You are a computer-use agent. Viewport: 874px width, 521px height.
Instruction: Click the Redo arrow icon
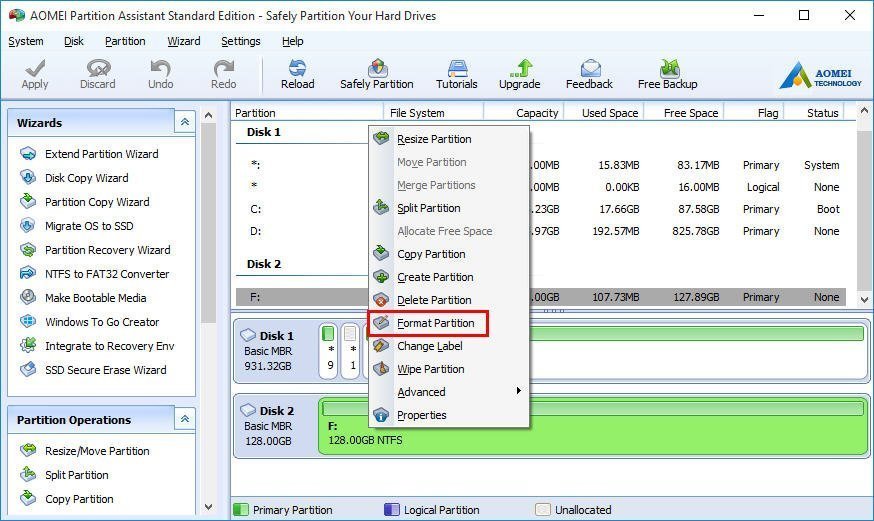[224, 68]
